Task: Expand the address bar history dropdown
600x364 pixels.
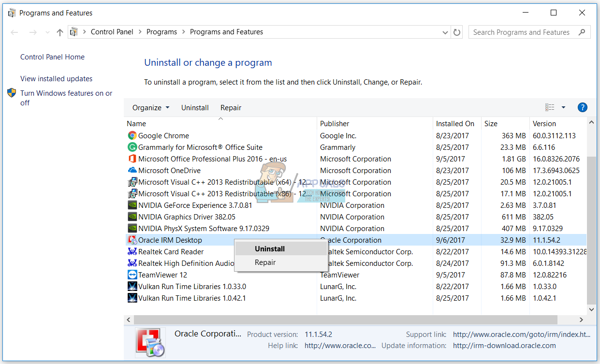Action: (x=445, y=32)
